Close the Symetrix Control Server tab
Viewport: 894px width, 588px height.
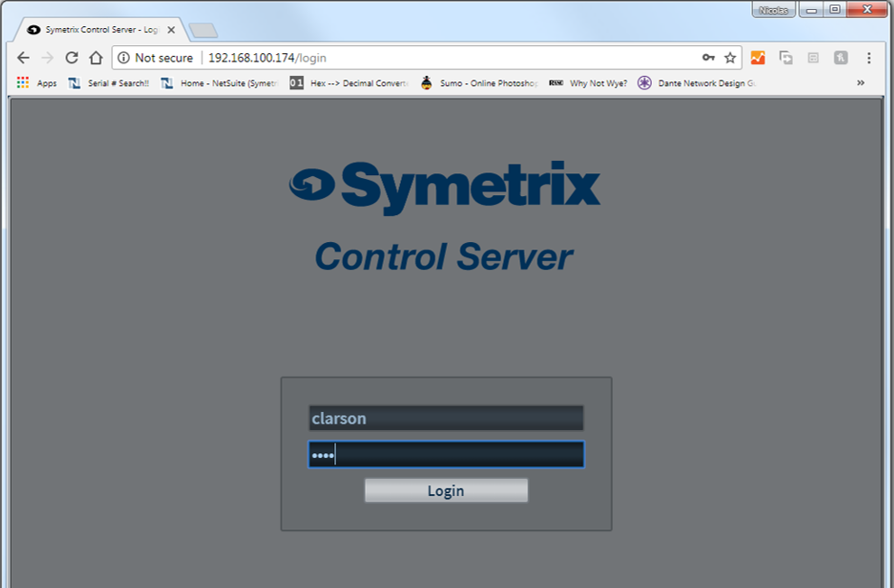[x=171, y=30]
